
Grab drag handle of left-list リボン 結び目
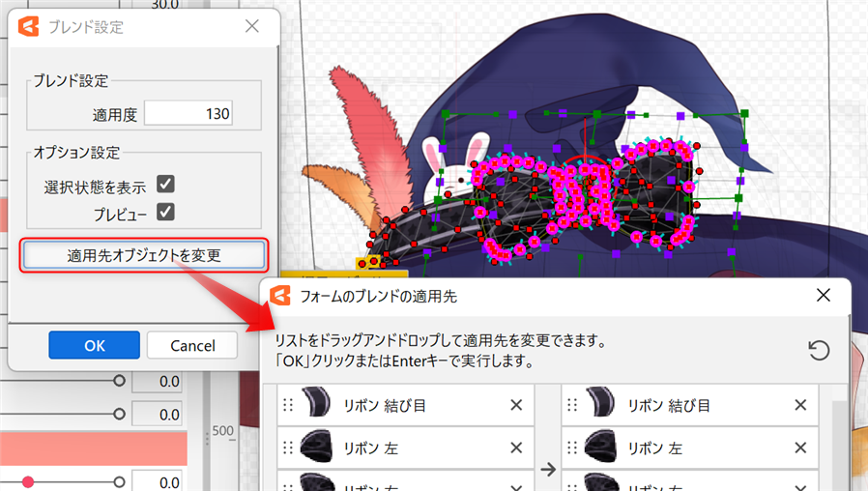point(288,405)
